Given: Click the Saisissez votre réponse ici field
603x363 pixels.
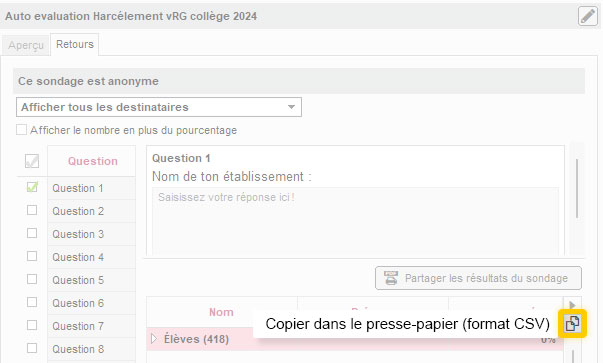Looking at the screenshot, I should coord(355,221).
